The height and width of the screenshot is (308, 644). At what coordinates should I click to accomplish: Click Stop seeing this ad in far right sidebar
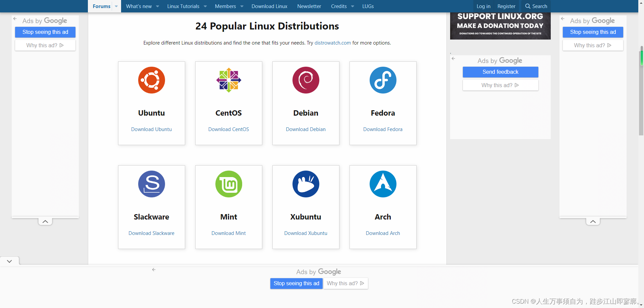point(593,32)
